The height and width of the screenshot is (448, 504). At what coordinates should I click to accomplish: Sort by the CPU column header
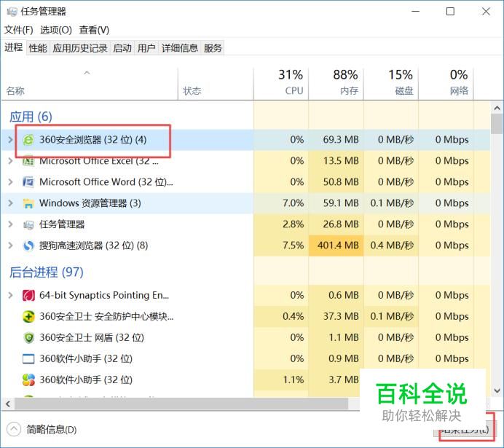pyautogui.click(x=281, y=85)
